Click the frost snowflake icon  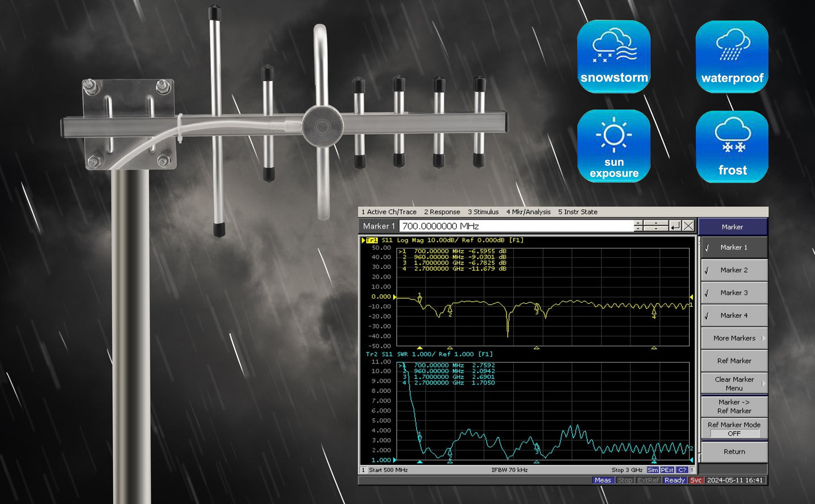tap(732, 145)
